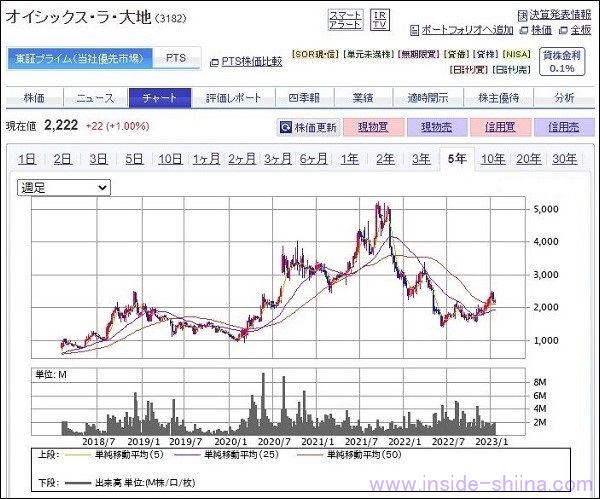
Task: Select 30年 chart period
Action: (x=565, y=159)
